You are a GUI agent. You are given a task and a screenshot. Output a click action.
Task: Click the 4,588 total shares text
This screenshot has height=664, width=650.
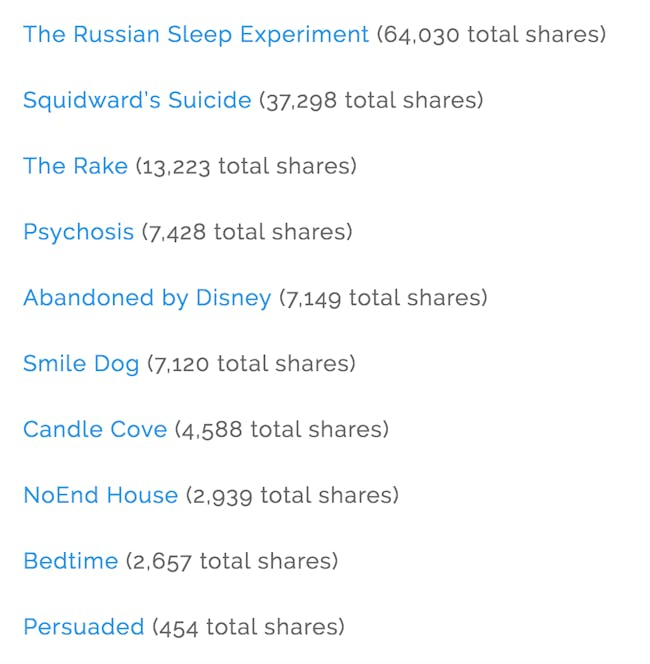[282, 430]
